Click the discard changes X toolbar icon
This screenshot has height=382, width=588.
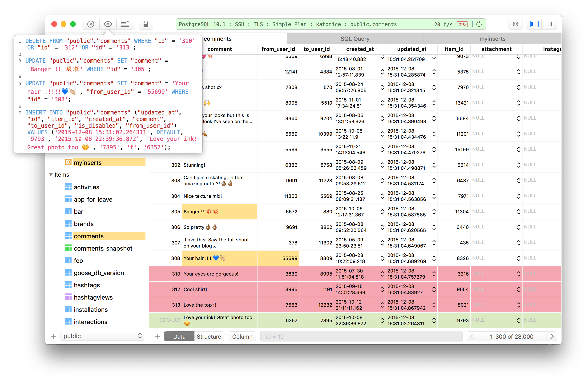(91, 24)
